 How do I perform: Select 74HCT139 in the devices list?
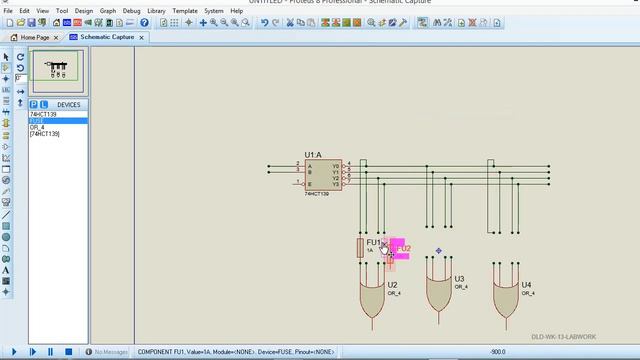pyautogui.click(x=58, y=114)
